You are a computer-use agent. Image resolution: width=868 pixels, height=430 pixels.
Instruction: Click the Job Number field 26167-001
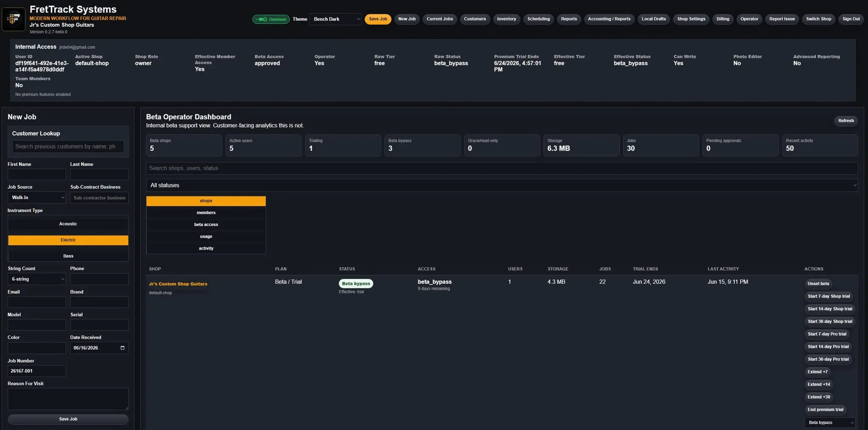37,371
